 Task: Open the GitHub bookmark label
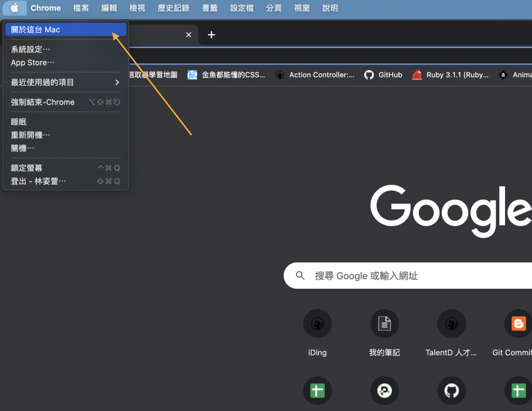point(390,75)
